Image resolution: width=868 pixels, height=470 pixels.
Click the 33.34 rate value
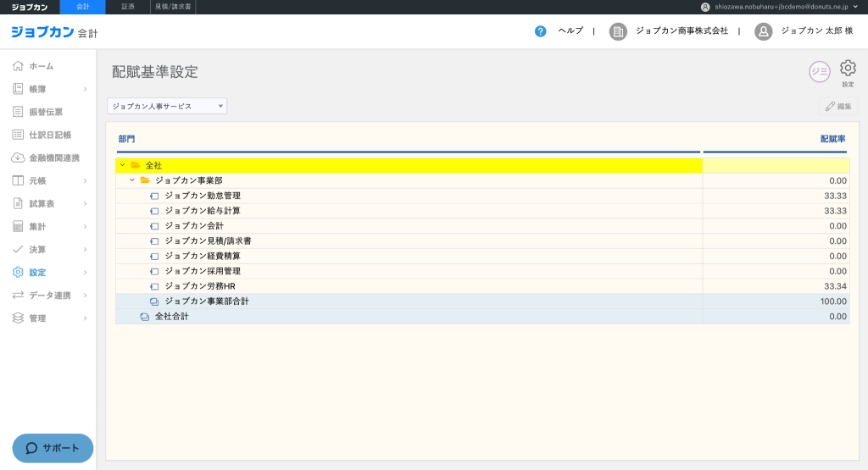click(835, 286)
